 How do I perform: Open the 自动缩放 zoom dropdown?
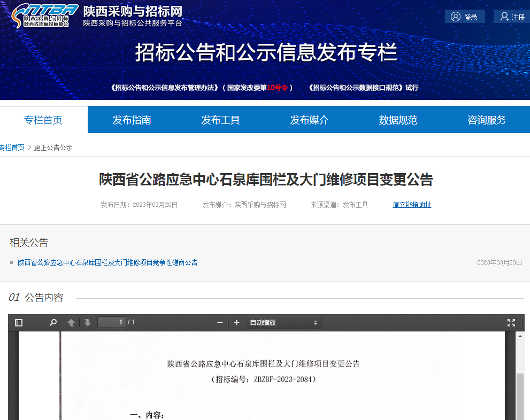[283, 323]
